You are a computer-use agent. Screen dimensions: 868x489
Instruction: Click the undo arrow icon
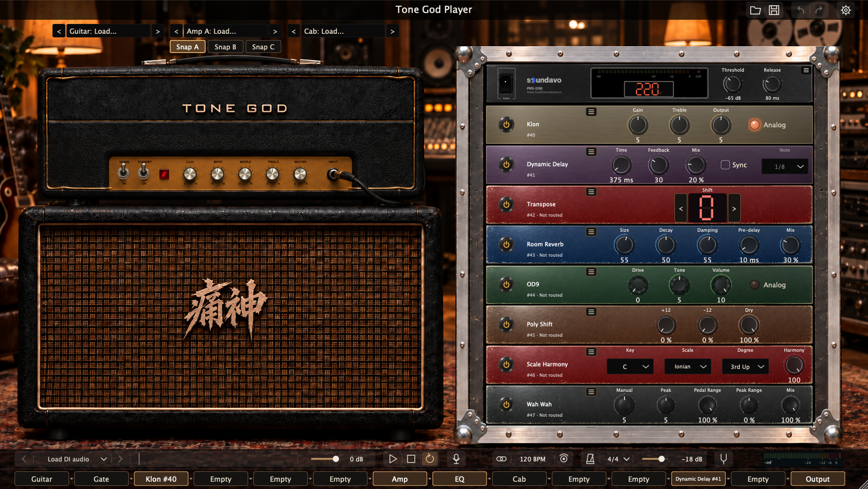(801, 10)
